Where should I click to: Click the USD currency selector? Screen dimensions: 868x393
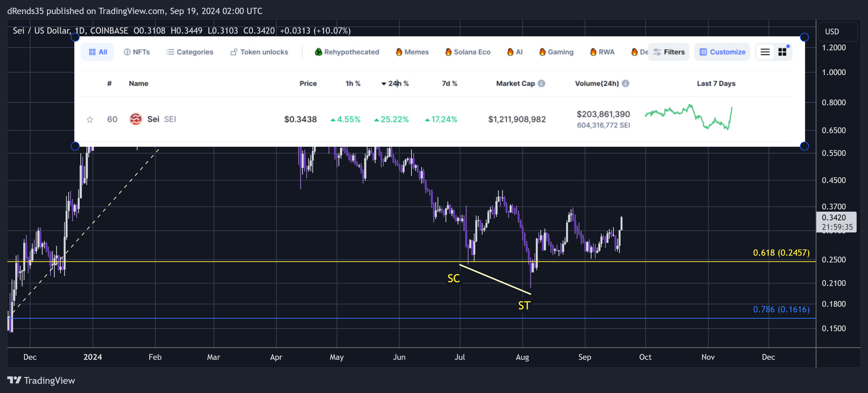pyautogui.click(x=838, y=31)
